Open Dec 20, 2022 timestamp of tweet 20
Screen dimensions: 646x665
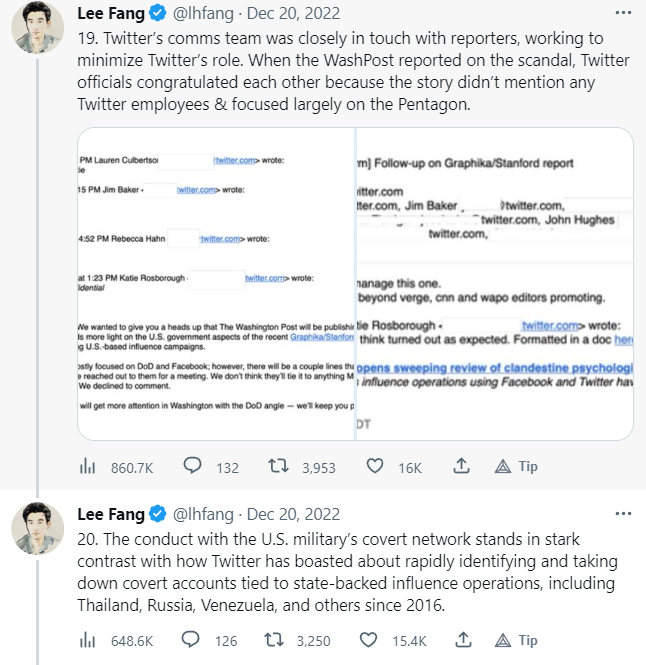[293, 515]
